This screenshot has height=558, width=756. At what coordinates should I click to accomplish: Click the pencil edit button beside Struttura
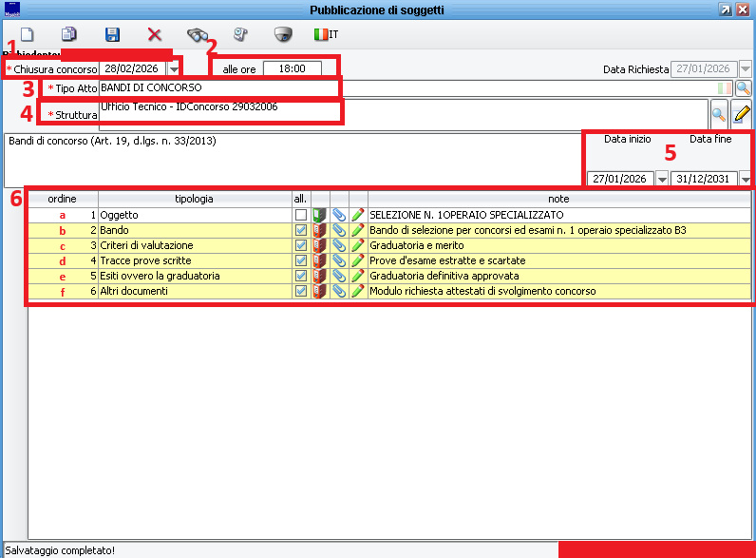pos(742,114)
